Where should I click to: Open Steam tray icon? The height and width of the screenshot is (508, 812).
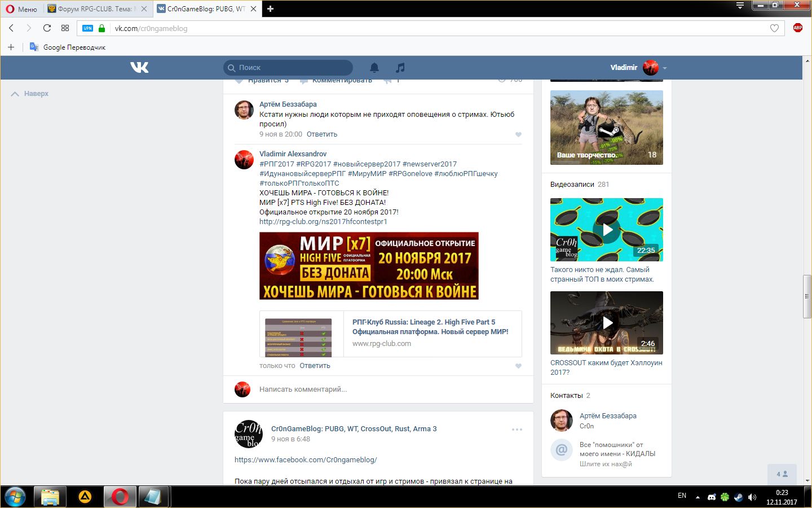738,497
